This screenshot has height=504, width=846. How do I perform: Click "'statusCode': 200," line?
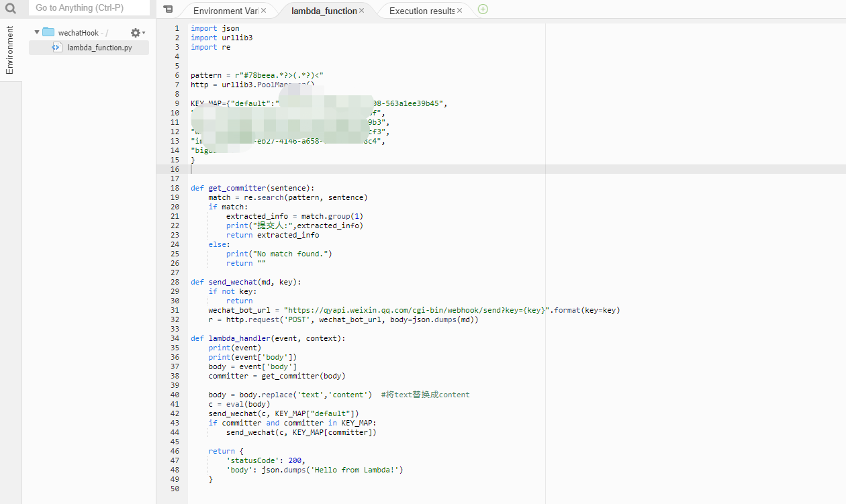click(x=266, y=460)
